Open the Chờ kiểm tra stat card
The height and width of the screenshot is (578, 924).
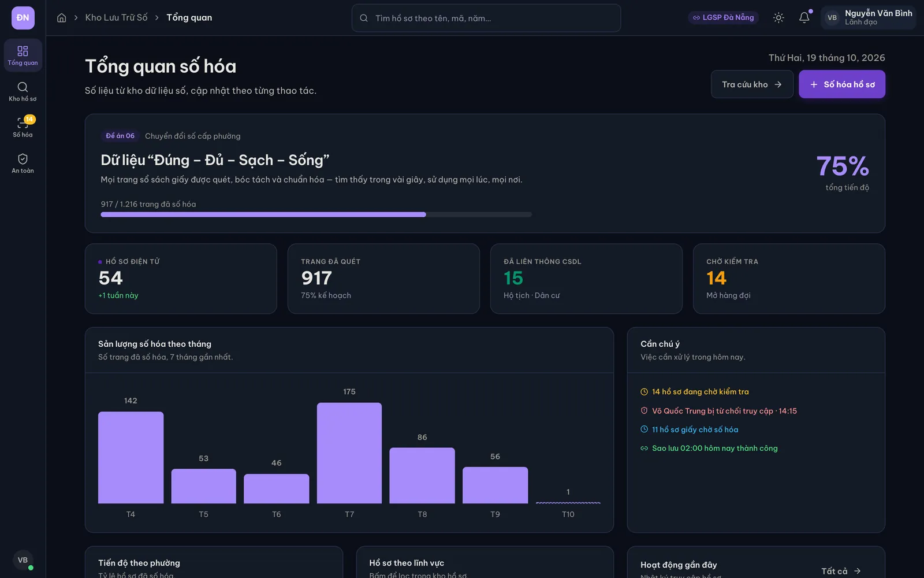pyautogui.click(x=789, y=279)
